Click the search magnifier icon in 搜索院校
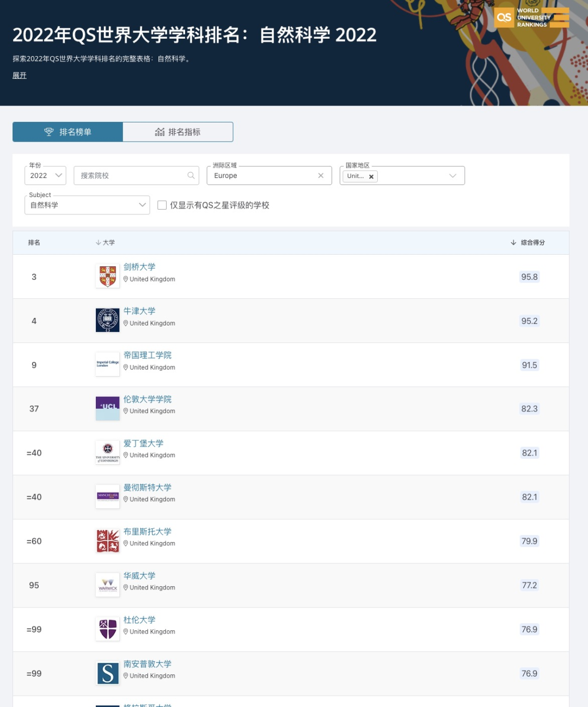Image resolution: width=588 pixels, height=707 pixels. pos(191,175)
